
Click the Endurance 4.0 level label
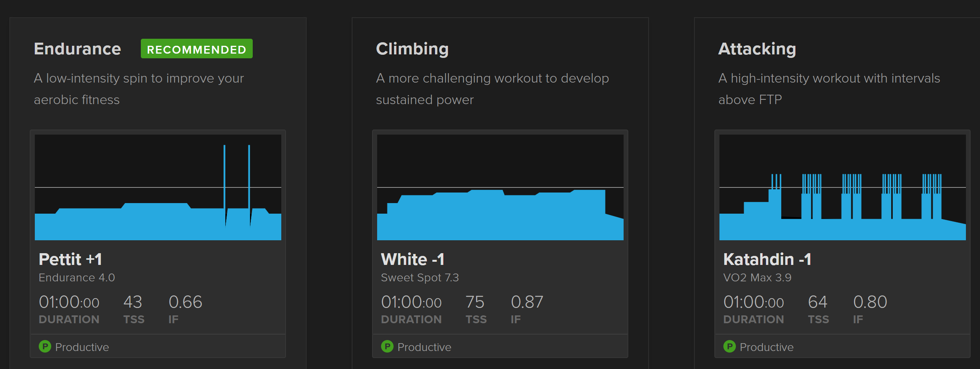click(x=77, y=277)
